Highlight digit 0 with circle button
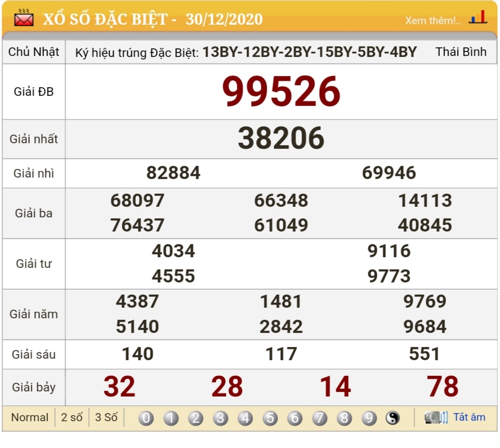The image size is (500, 448). (x=146, y=418)
